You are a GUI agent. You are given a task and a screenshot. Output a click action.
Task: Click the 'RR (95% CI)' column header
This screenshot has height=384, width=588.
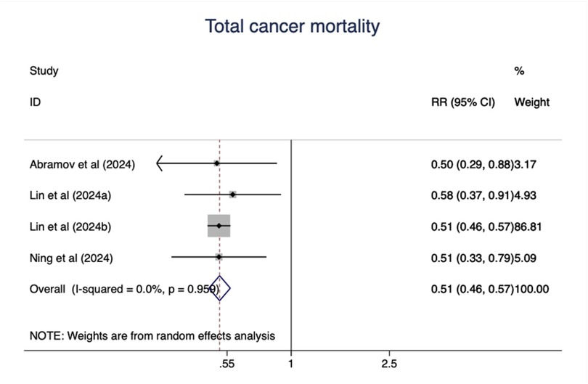pyautogui.click(x=463, y=102)
